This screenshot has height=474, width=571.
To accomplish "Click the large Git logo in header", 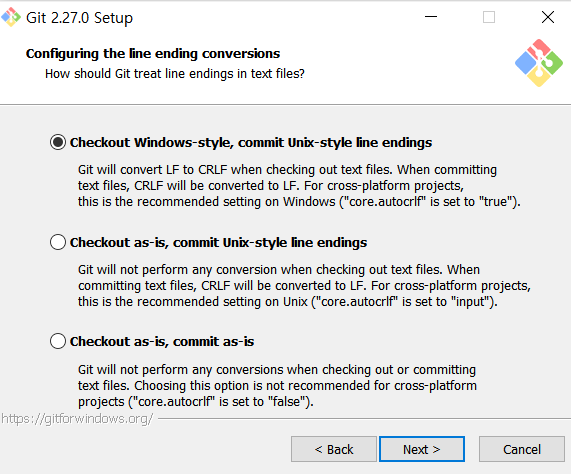I will pos(539,63).
